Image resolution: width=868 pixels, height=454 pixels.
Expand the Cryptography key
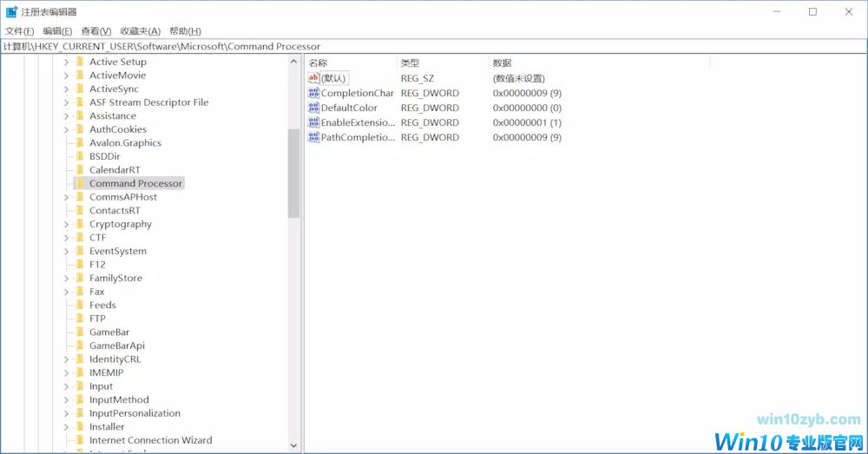67,224
